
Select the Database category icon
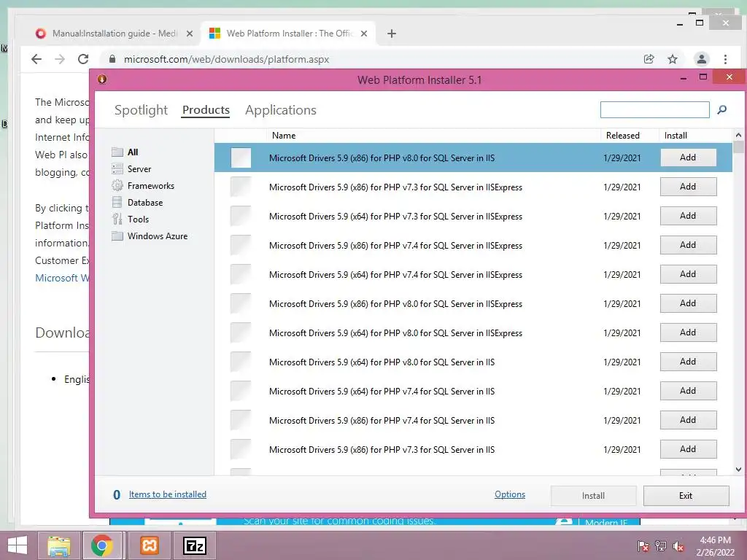117,202
